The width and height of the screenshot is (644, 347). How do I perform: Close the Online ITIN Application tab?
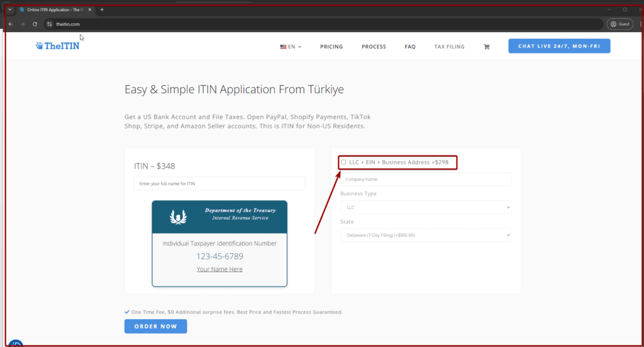(89, 9)
